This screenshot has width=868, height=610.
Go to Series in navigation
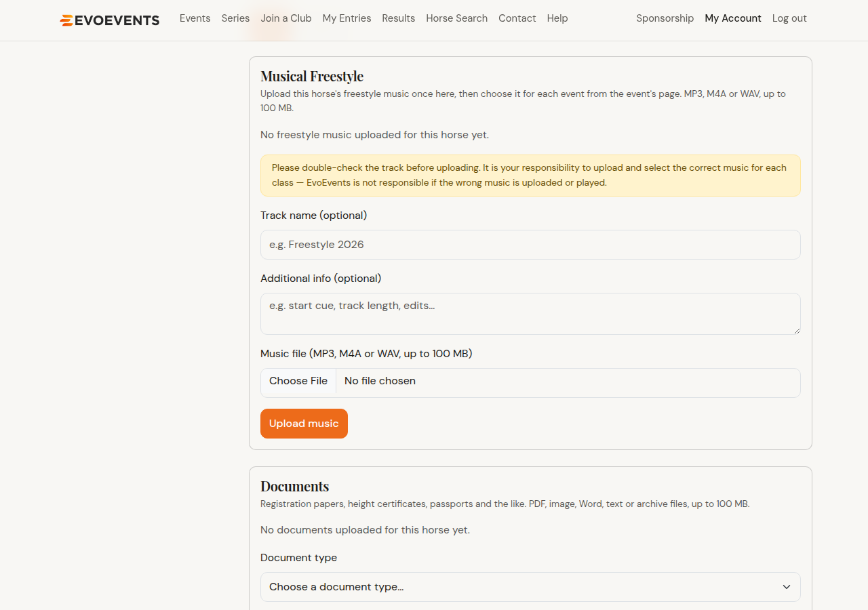(235, 18)
